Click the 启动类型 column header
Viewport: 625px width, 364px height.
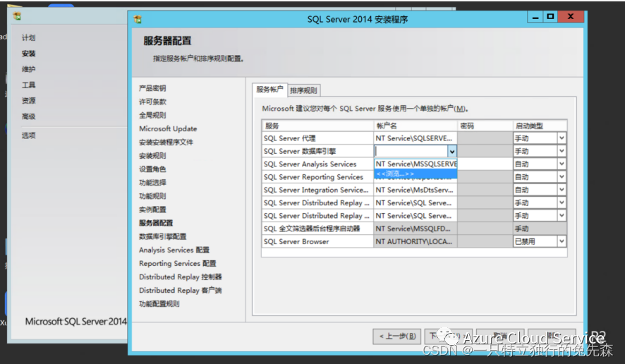point(540,126)
